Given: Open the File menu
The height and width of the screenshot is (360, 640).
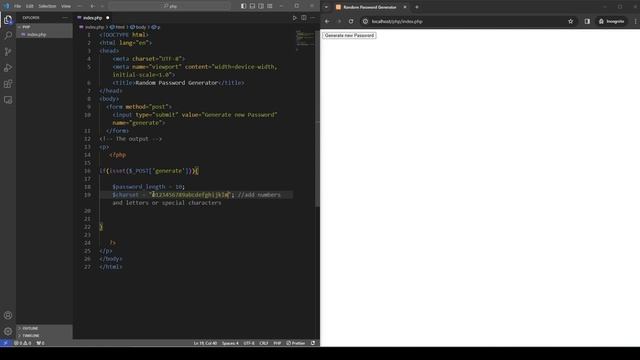Looking at the screenshot, I should point(17,6).
